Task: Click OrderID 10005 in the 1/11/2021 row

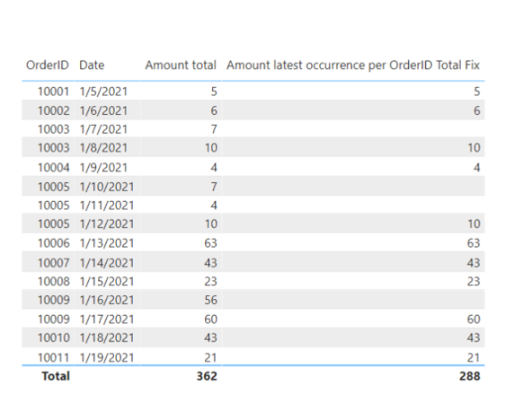Action: pos(53,206)
